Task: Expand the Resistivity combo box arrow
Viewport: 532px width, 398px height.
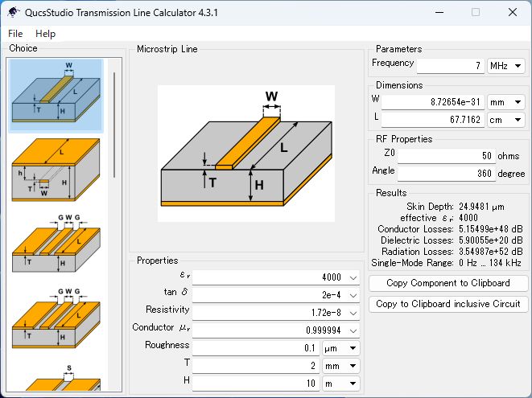Action: point(353,313)
